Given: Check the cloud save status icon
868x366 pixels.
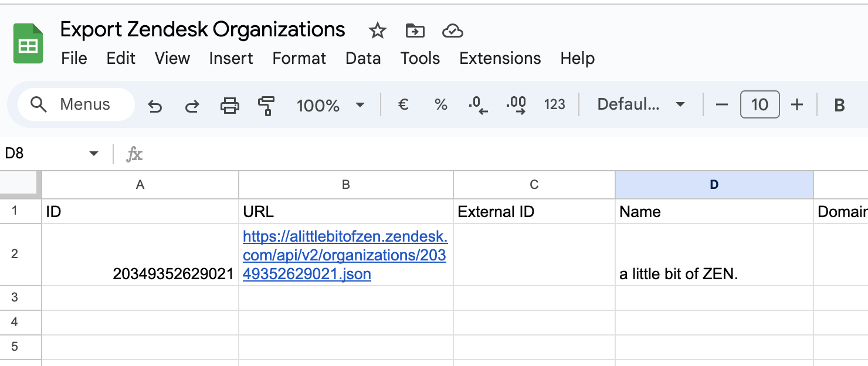Looking at the screenshot, I should coord(453,30).
